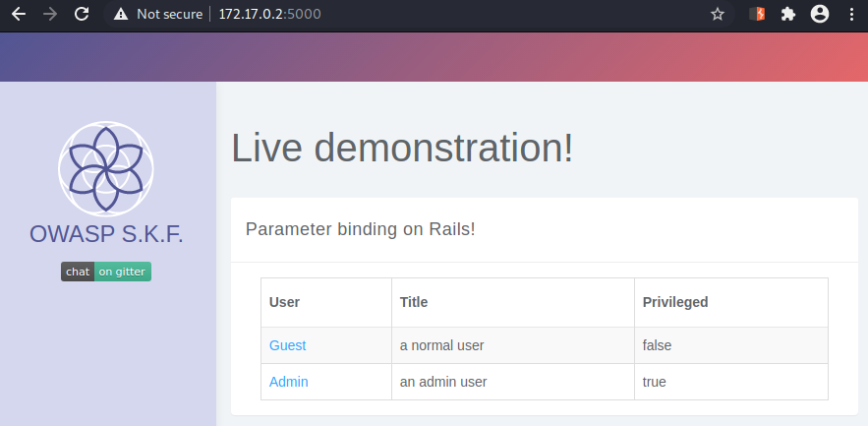Click the browser back arrow
The image size is (868, 426).
[19, 14]
